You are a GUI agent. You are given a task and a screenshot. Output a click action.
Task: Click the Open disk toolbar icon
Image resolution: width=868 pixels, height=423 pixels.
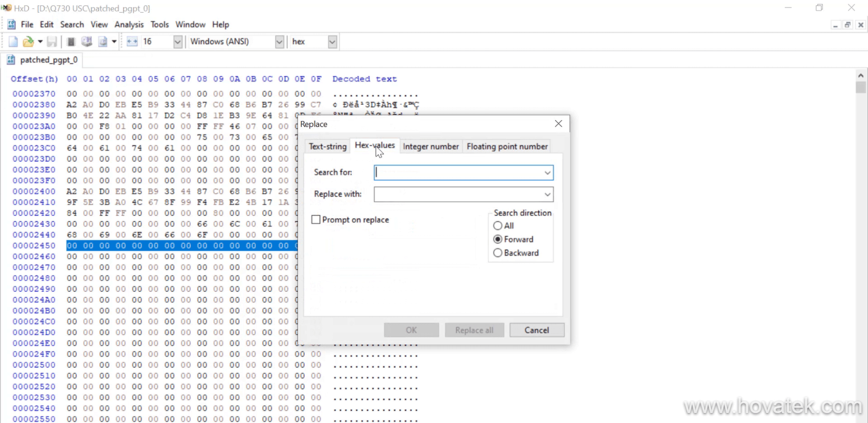[87, 42]
